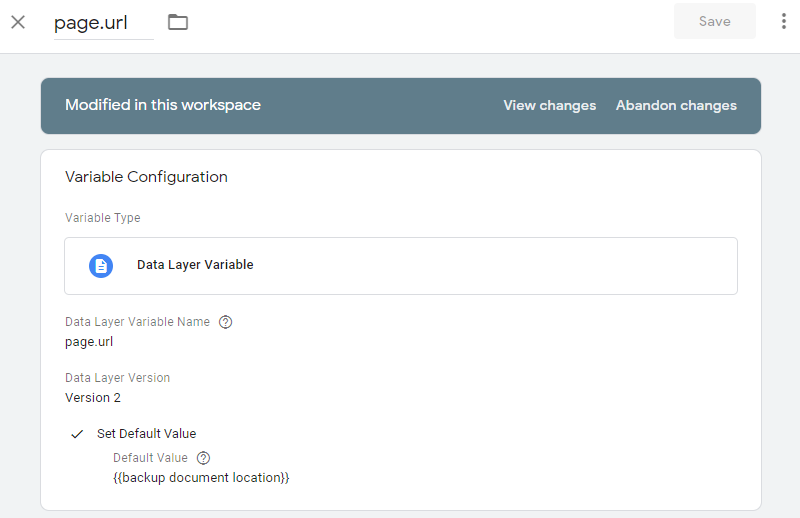Click the checkmark beside Set Default Value
800x518 pixels.
point(77,434)
